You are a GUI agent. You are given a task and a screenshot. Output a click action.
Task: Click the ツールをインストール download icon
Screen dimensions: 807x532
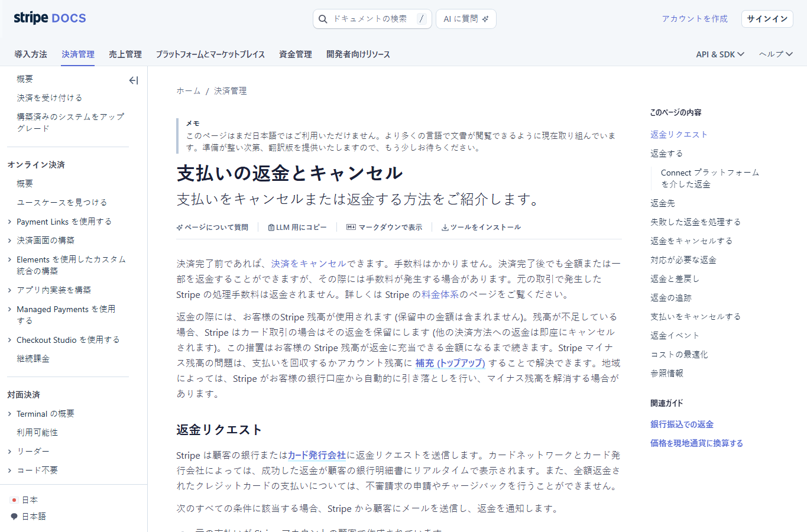pos(445,228)
